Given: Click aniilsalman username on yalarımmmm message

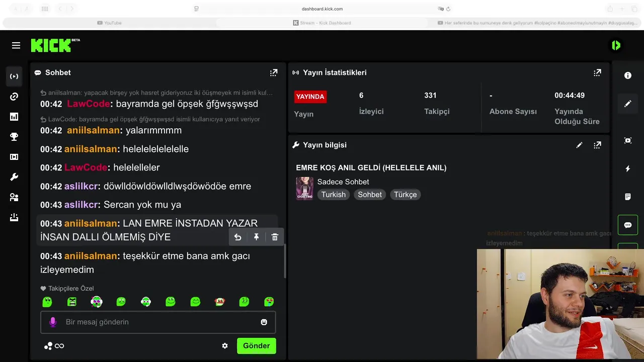Looking at the screenshot, I should click(x=93, y=130).
